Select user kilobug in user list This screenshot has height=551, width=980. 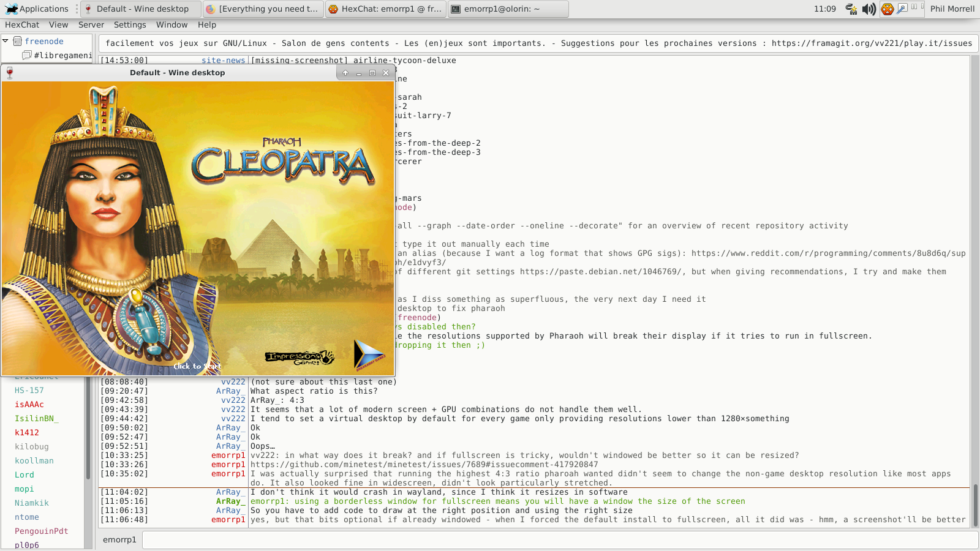[x=32, y=447]
